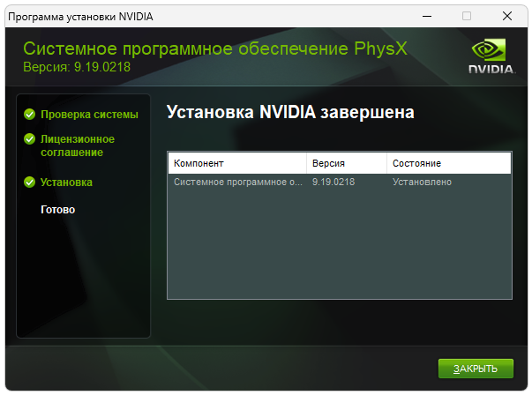Click the Версия: 9.19.0218 header text
The height and width of the screenshot is (395, 532).
pyautogui.click(x=77, y=67)
